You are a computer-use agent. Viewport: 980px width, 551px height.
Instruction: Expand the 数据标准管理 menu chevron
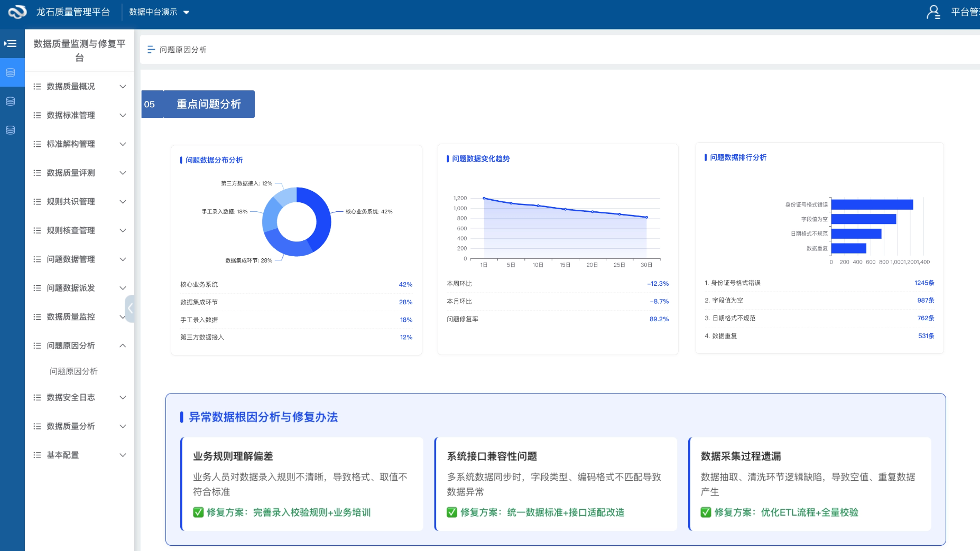coord(123,115)
